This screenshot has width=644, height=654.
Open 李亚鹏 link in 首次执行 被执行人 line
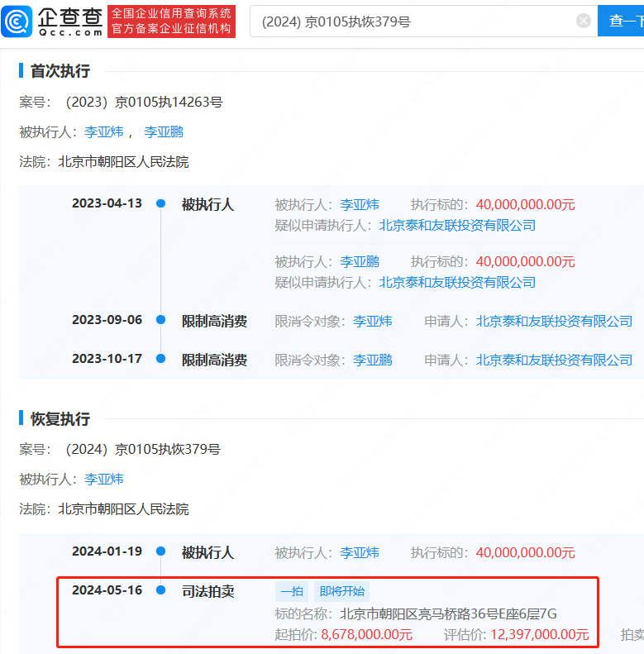(164, 131)
